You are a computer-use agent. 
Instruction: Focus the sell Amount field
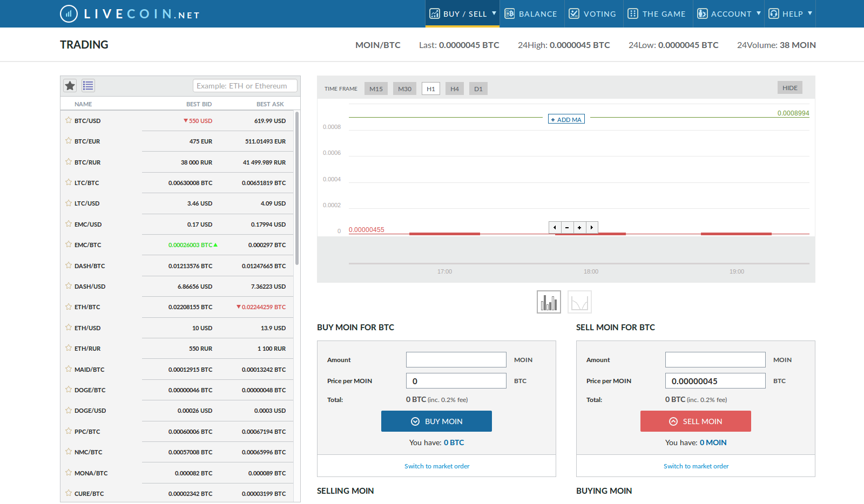(x=715, y=359)
